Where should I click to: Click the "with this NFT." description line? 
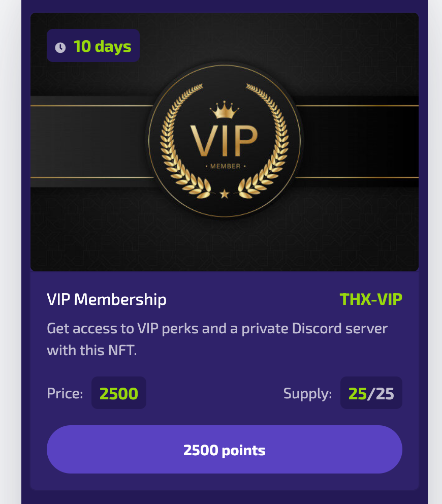tap(92, 351)
